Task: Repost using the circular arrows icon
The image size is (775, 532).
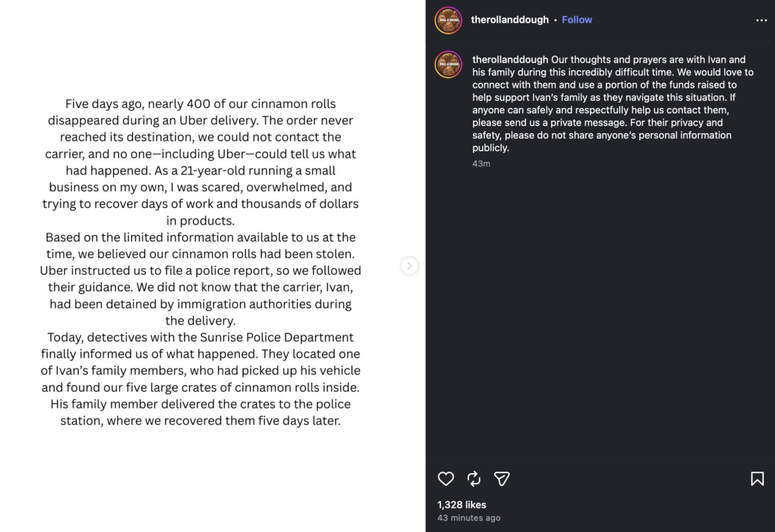Action: tap(474, 478)
